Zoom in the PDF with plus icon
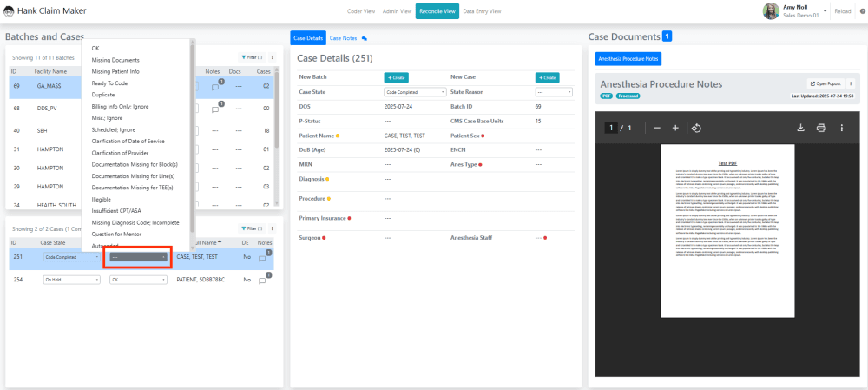Viewport: 868px width, 390px height. (675, 128)
